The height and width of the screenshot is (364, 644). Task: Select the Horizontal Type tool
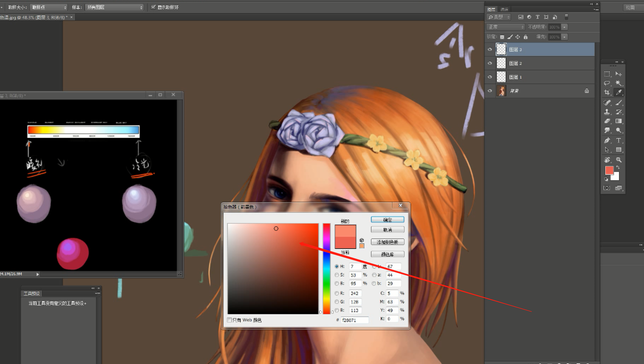point(619,140)
